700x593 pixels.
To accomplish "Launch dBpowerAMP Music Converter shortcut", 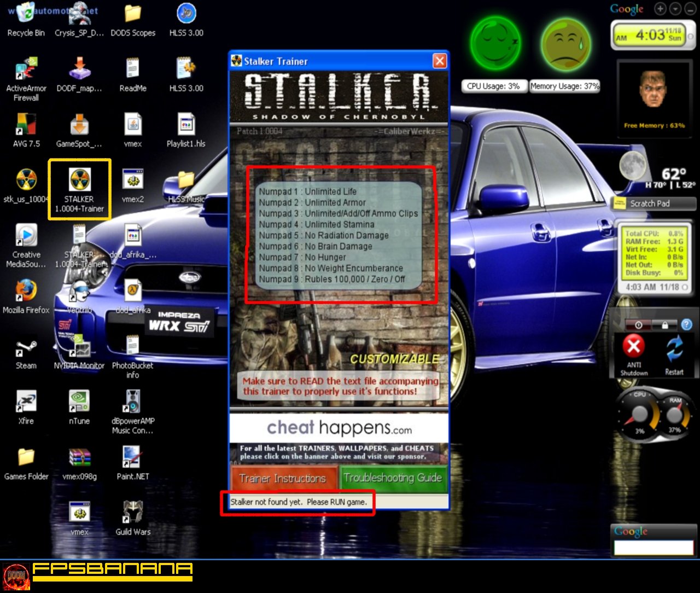I will point(132,412).
